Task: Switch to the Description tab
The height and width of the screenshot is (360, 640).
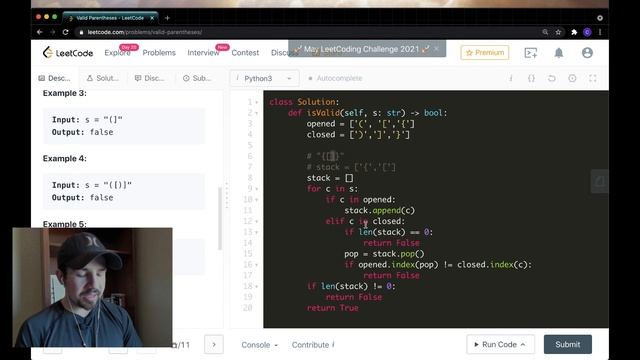Action: click(x=54, y=78)
